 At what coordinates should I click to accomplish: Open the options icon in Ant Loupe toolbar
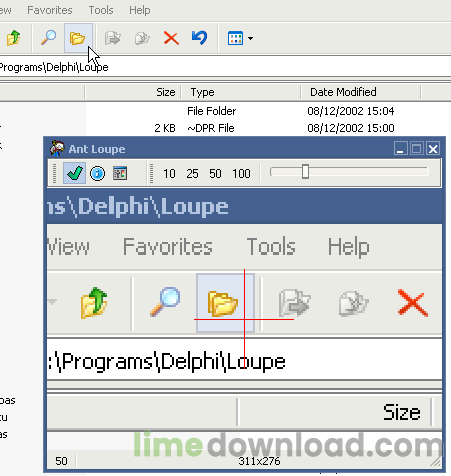(x=120, y=173)
